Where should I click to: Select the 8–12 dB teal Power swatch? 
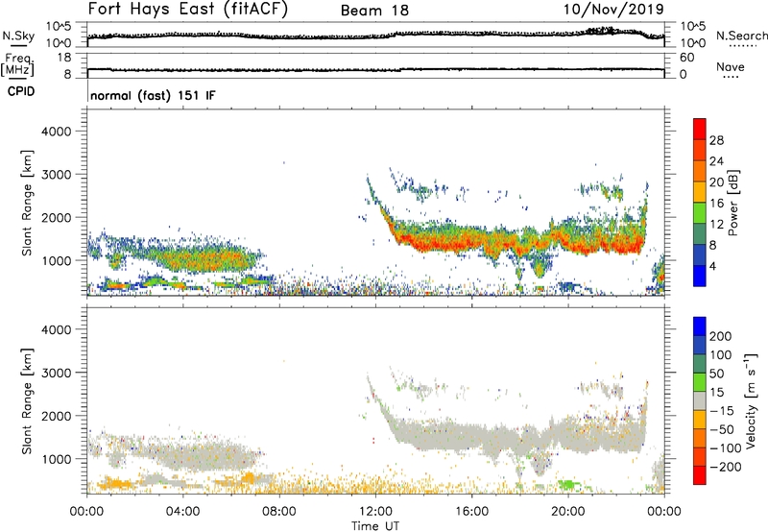[x=700, y=234]
